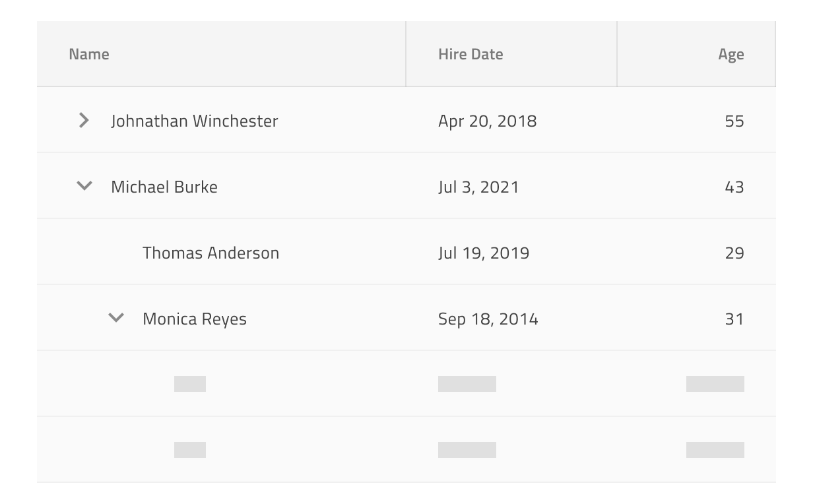Click the age 43 cell
The height and width of the screenshot is (504, 813).
coord(696,186)
